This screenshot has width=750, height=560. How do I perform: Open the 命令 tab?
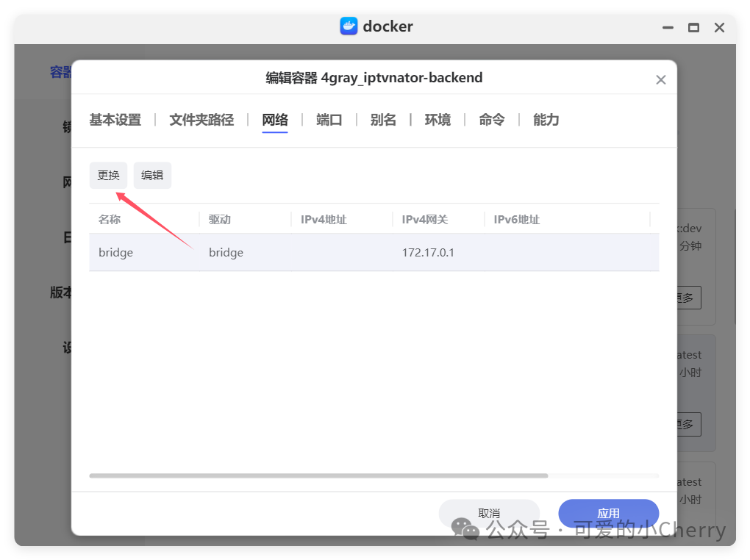click(x=492, y=120)
